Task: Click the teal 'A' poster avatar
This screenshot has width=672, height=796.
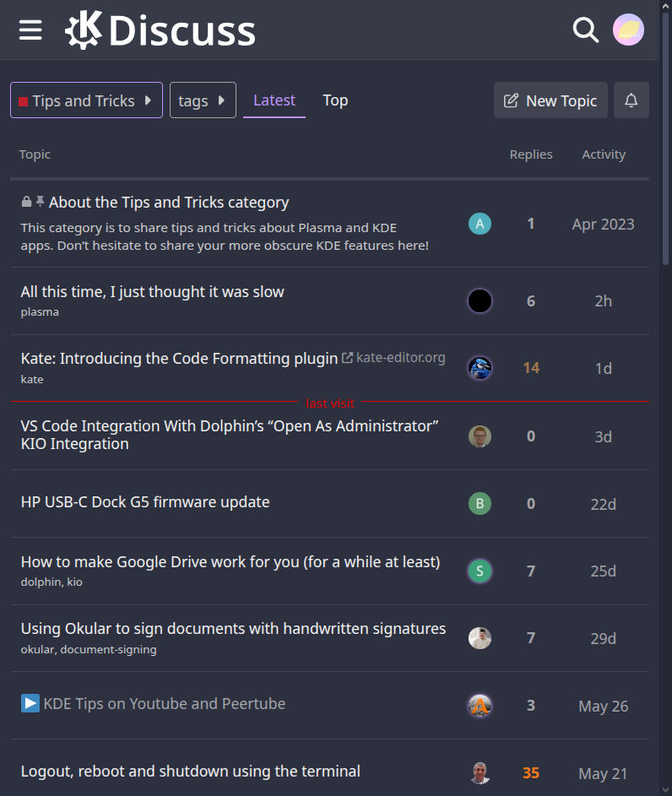Action: [480, 224]
